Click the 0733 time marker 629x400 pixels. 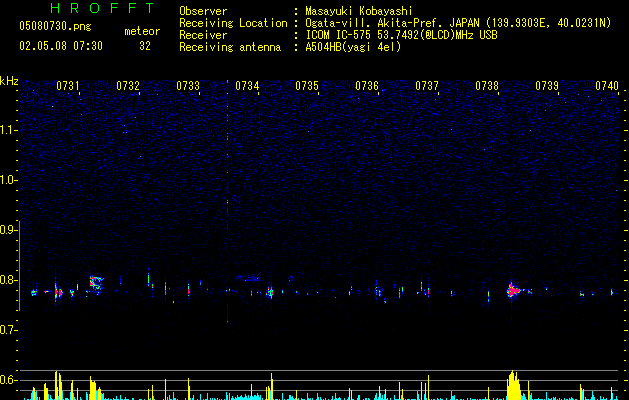click(188, 86)
